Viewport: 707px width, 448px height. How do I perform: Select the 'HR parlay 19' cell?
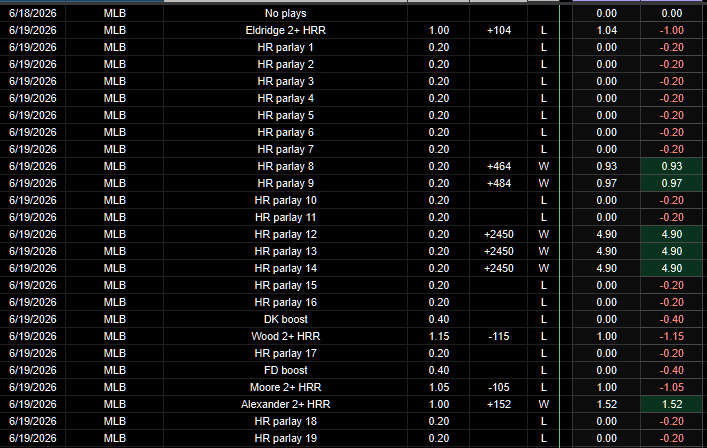(x=285, y=438)
